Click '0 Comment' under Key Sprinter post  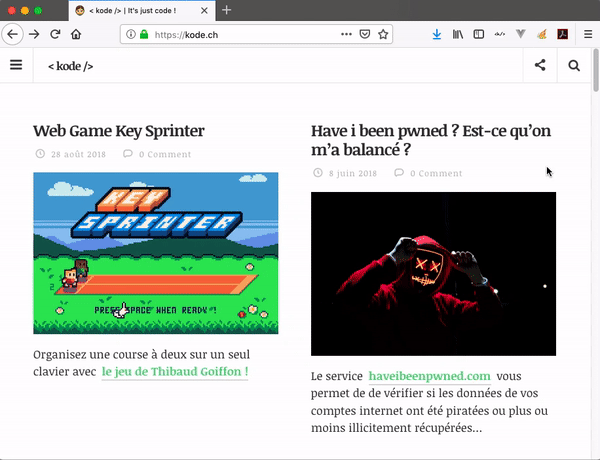(x=165, y=154)
